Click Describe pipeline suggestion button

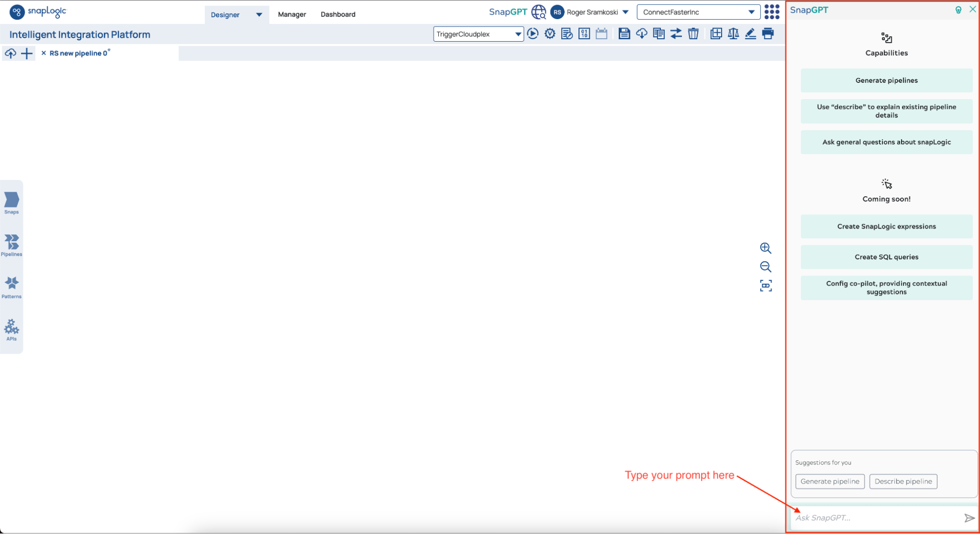click(x=903, y=482)
